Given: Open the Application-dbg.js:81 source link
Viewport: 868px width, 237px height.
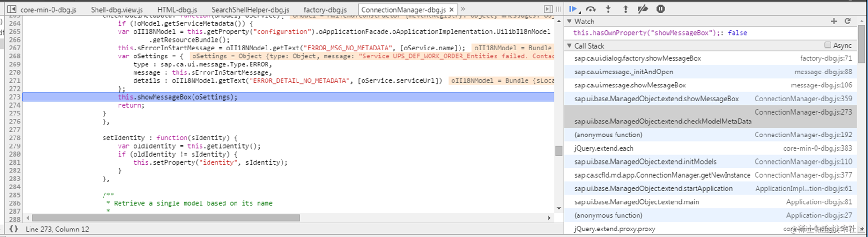Looking at the screenshot, I should [819, 202].
